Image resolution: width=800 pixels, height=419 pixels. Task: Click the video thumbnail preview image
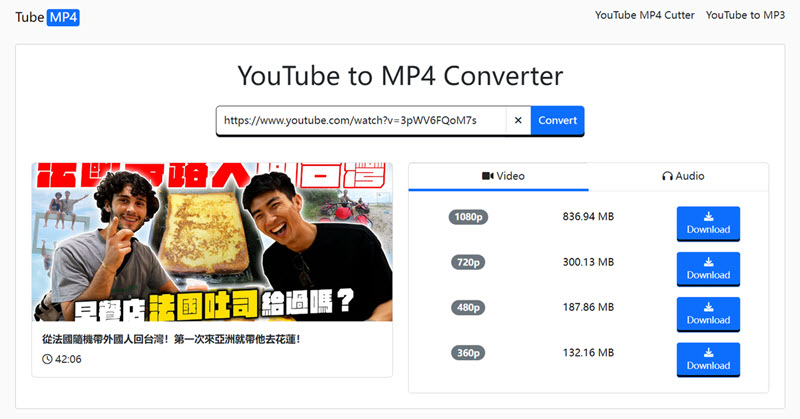coord(212,242)
